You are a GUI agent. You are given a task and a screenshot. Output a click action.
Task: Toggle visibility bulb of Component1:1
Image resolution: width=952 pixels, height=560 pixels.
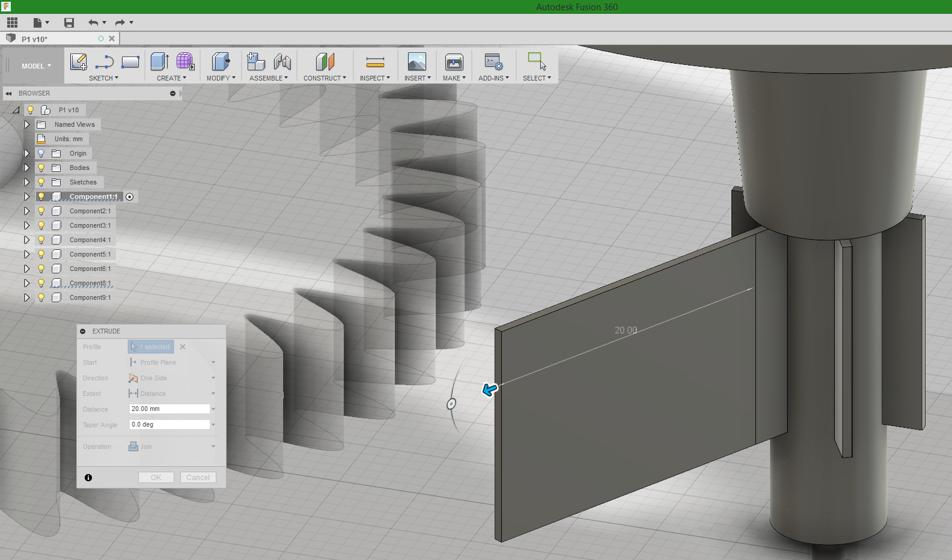(x=41, y=196)
